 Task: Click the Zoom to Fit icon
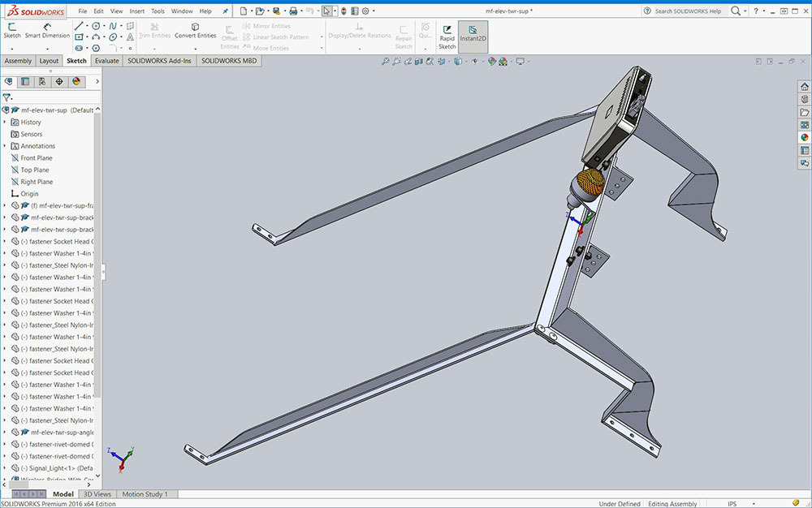385,62
